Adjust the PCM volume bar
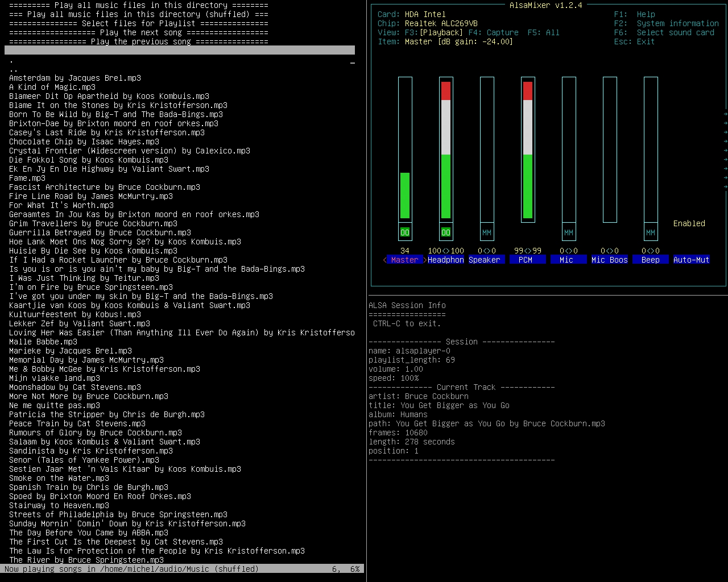The width and height of the screenshot is (728, 582). click(x=528, y=149)
